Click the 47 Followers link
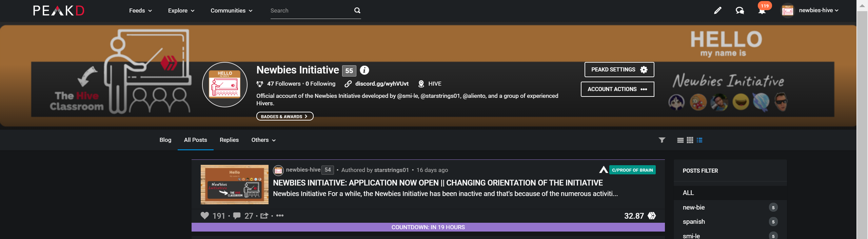868x239 pixels. tap(284, 84)
